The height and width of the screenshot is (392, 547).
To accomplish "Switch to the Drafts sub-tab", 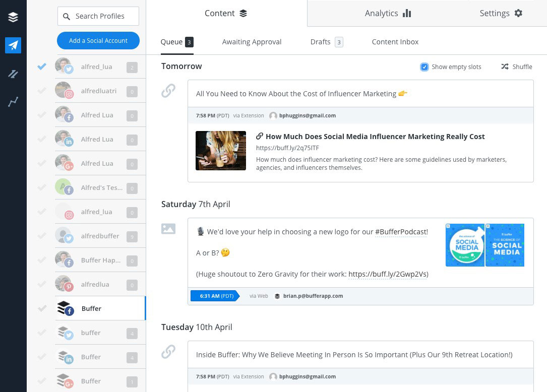I will (x=321, y=42).
